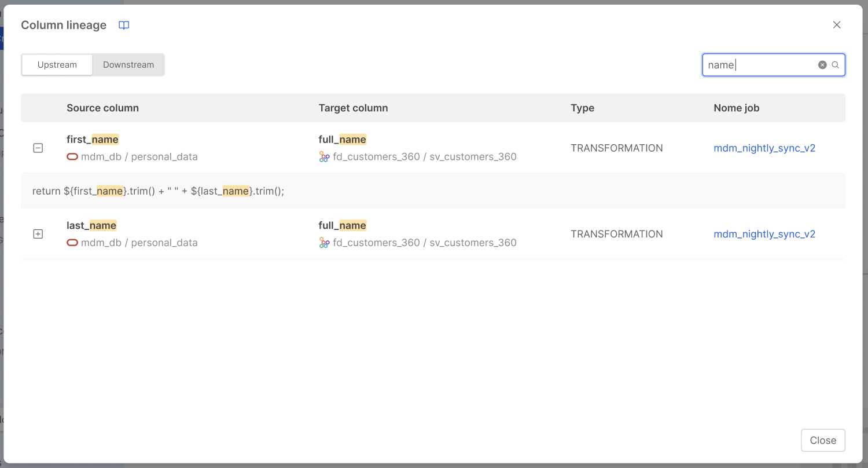Toggle the first_name row details closed

click(x=38, y=148)
